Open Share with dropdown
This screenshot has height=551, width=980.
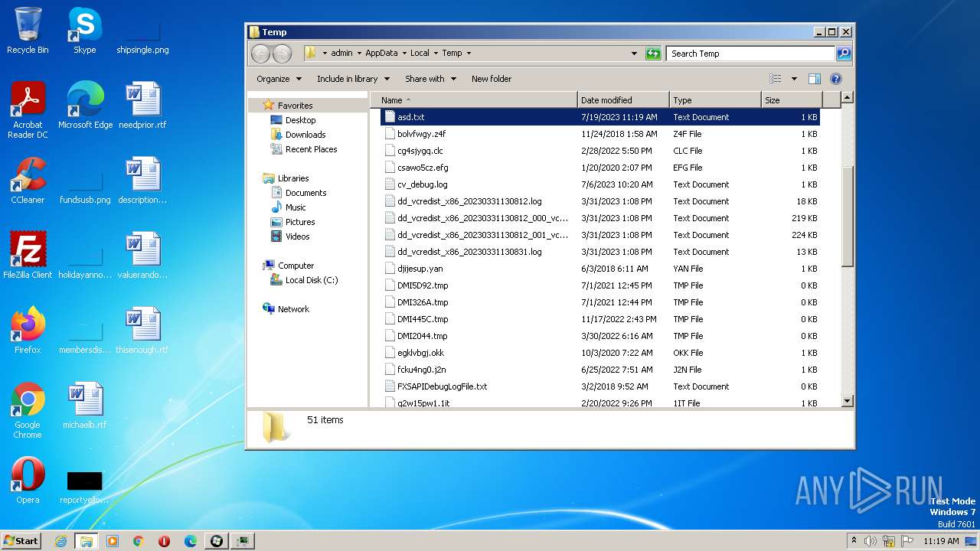(x=430, y=79)
